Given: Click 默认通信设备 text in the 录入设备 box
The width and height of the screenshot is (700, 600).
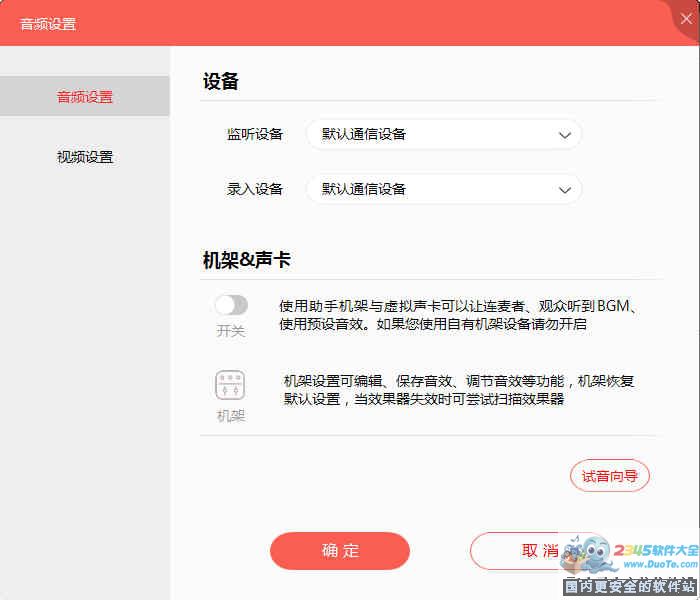Looking at the screenshot, I should (364, 189).
